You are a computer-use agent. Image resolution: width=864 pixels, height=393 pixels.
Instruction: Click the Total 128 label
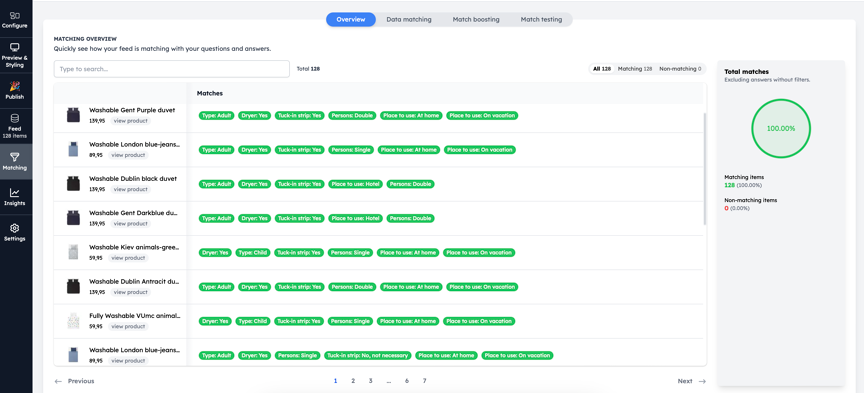point(309,69)
